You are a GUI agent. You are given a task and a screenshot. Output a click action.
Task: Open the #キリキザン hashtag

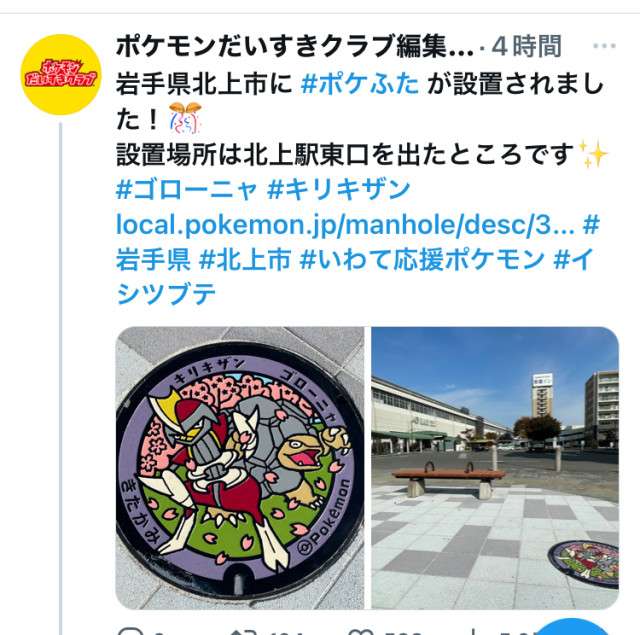click(338, 189)
